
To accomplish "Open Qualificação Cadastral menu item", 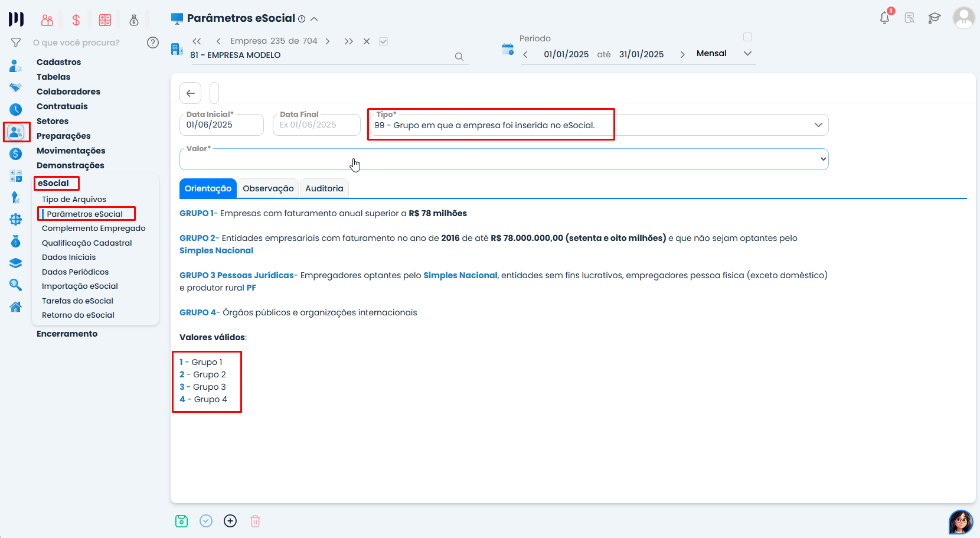I will [87, 243].
